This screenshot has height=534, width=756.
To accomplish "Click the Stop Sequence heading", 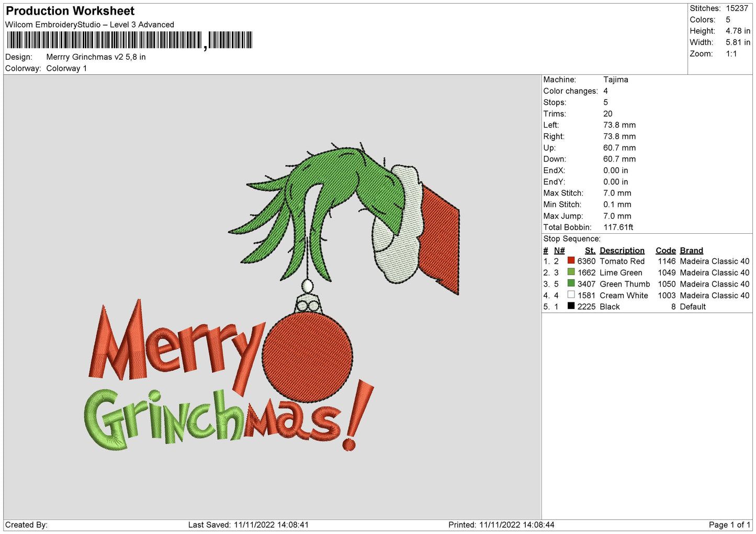I will (572, 238).
